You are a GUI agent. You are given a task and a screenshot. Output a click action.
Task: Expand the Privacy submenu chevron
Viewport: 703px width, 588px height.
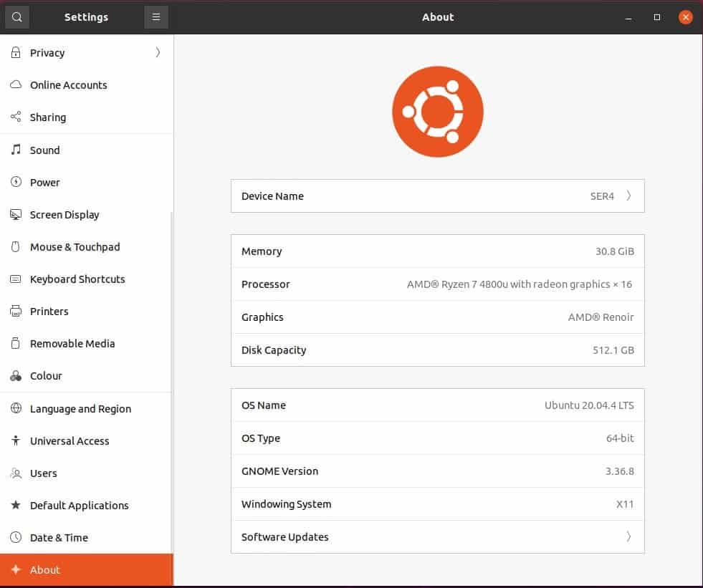coord(158,52)
